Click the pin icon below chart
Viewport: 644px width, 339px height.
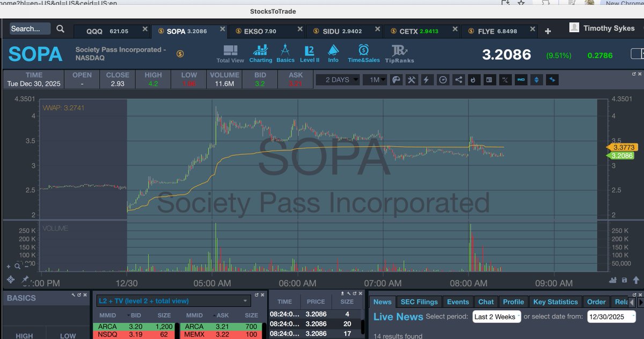tap(25, 280)
